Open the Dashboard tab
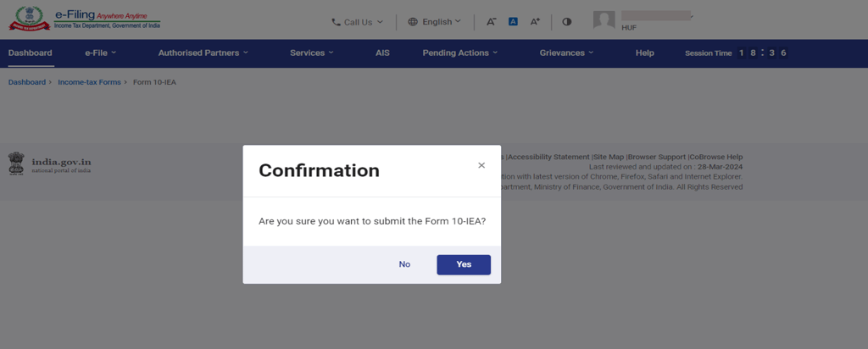 click(x=31, y=53)
